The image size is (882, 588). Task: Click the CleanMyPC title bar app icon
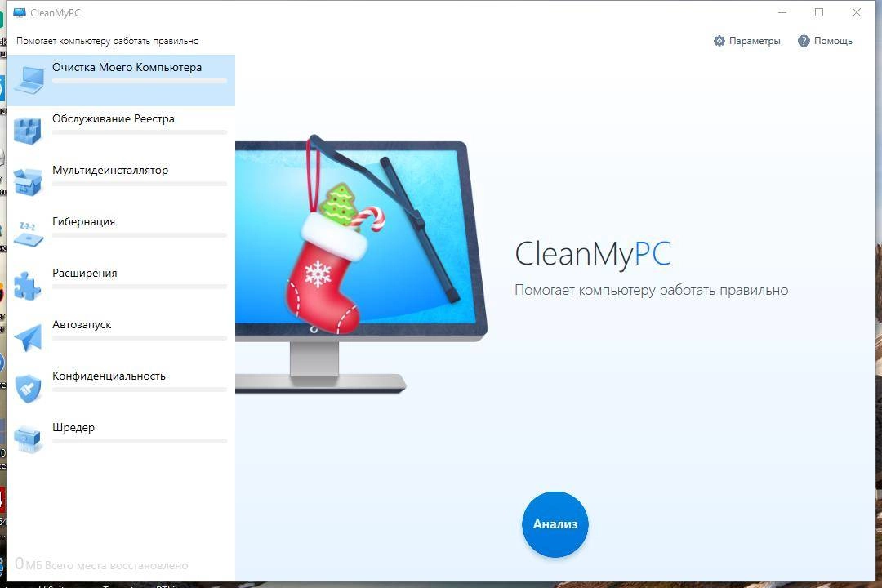[x=20, y=12]
